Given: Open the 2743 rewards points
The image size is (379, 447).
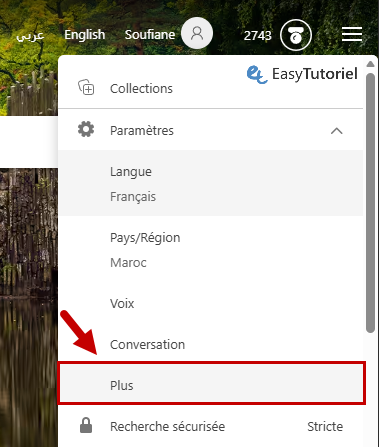Looking at the screenshot, I should 258,35.
